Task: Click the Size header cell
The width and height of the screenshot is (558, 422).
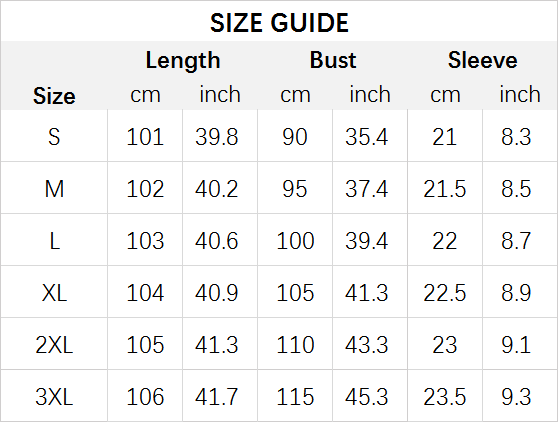Action: point(54,96)
